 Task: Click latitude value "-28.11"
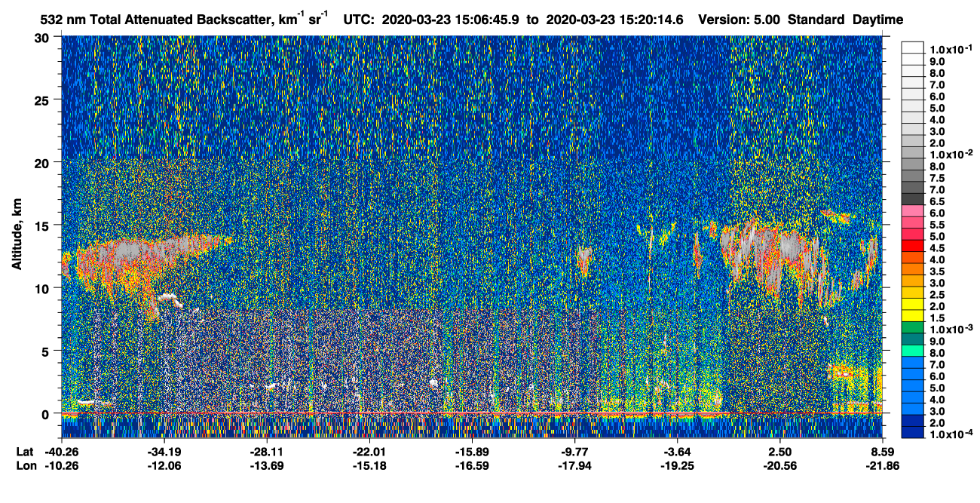pos(267,452)
